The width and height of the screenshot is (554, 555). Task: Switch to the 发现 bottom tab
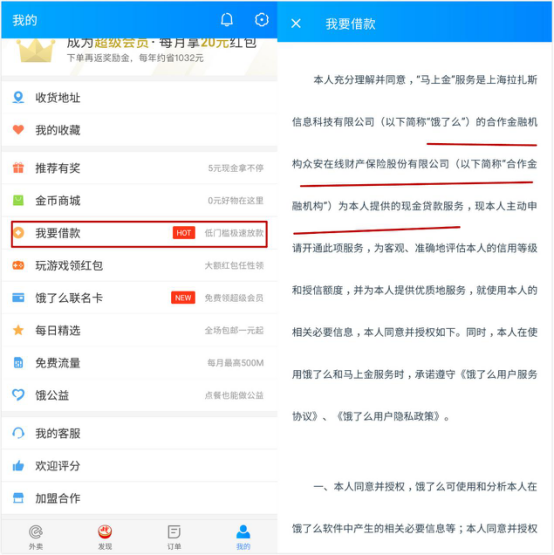(x=105, y=537)
